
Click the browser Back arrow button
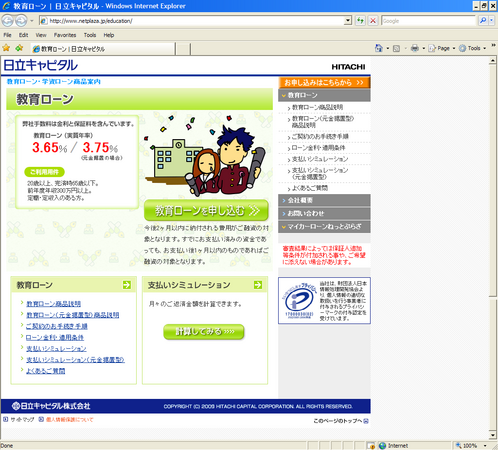click(x=7, y=21)
